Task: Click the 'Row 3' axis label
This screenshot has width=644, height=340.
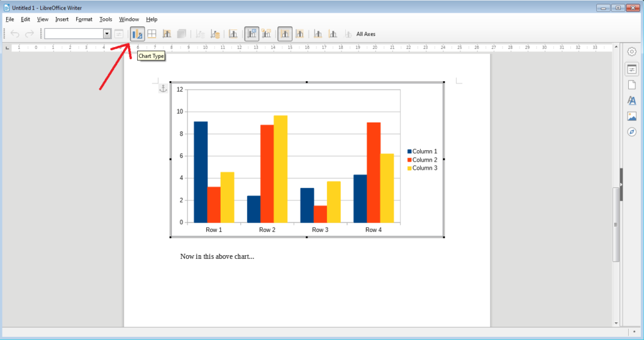Action: click(x=320, y=230)
